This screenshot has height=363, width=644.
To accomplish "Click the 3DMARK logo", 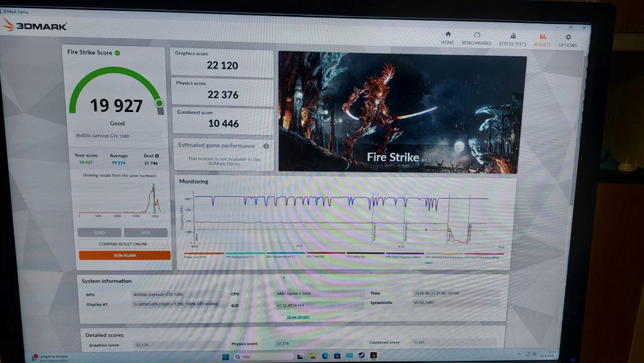I will tap(34, 25).
